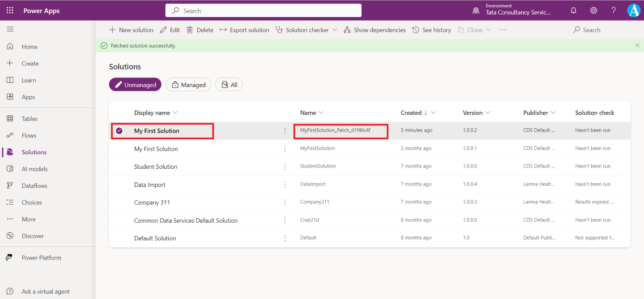644x299 pixels.
Task: Deselect the checked My First Solution row
Action: point(119,131)
